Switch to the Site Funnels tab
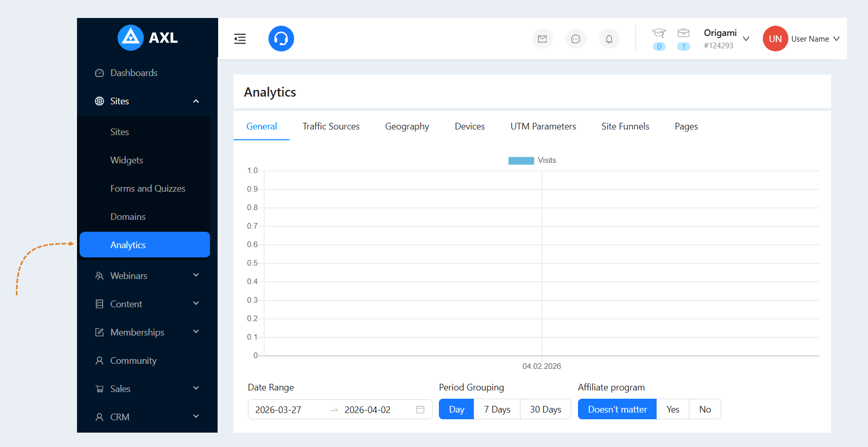Image resolution: width=868 pixels, height=447 pixels. click(x=625, y=126)
